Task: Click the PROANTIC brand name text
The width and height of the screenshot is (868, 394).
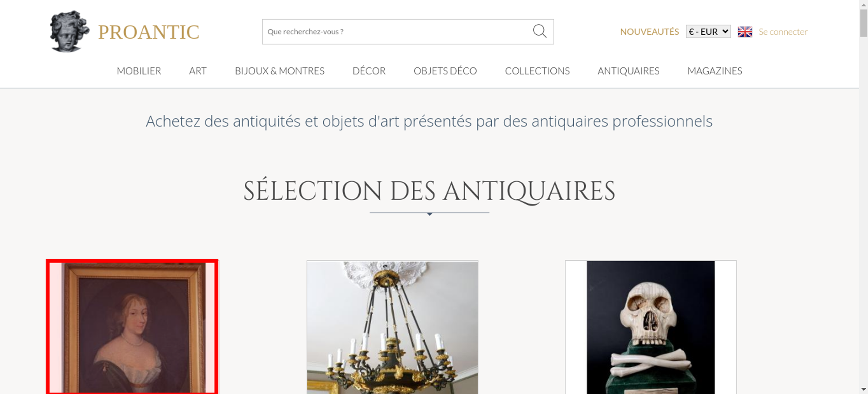Action: click(x=148, y=32)
